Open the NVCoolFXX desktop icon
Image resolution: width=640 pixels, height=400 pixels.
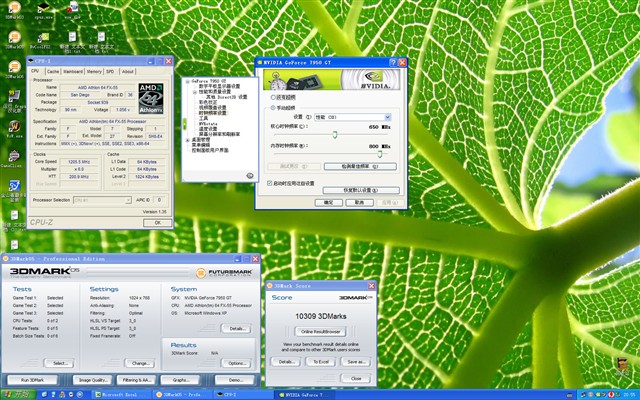click(x=42, y=40)
